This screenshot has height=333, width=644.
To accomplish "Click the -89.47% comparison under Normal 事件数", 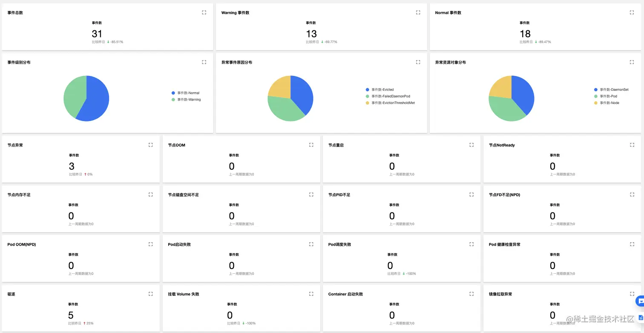I will (545, 42).
